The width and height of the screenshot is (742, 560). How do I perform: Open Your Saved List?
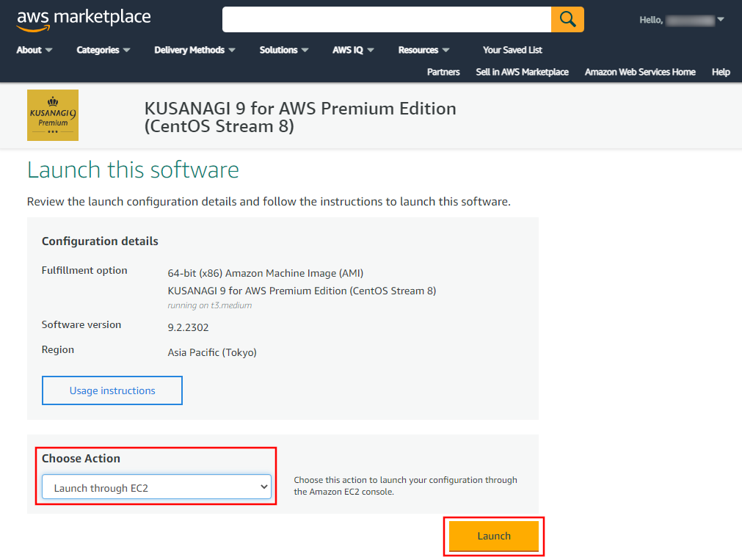point(512,50)
